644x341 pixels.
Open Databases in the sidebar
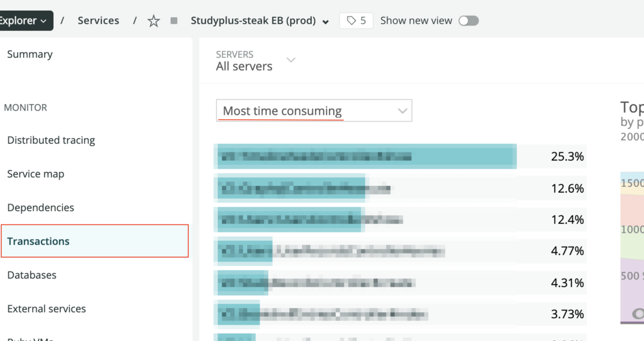[x=32, y=275]
